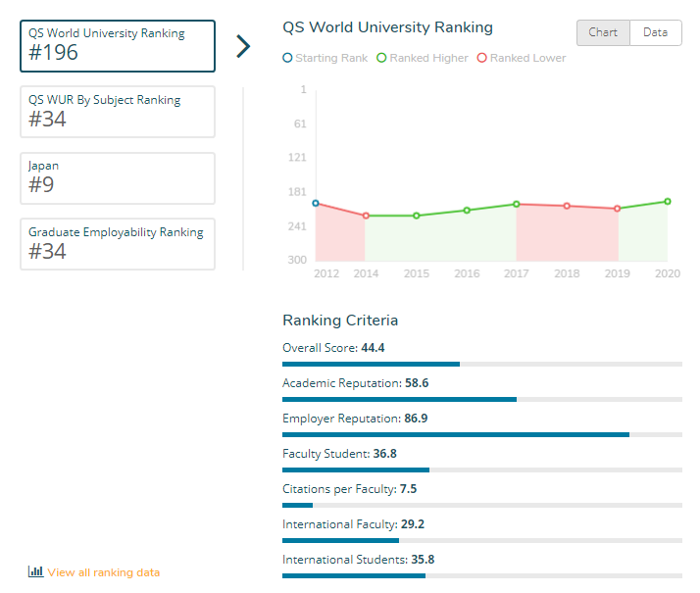Click the Ranked Higher legend circle
Image resolution: width=700 pixels, height=593 pixels.
pyautogui.click(x=381, y=58)
